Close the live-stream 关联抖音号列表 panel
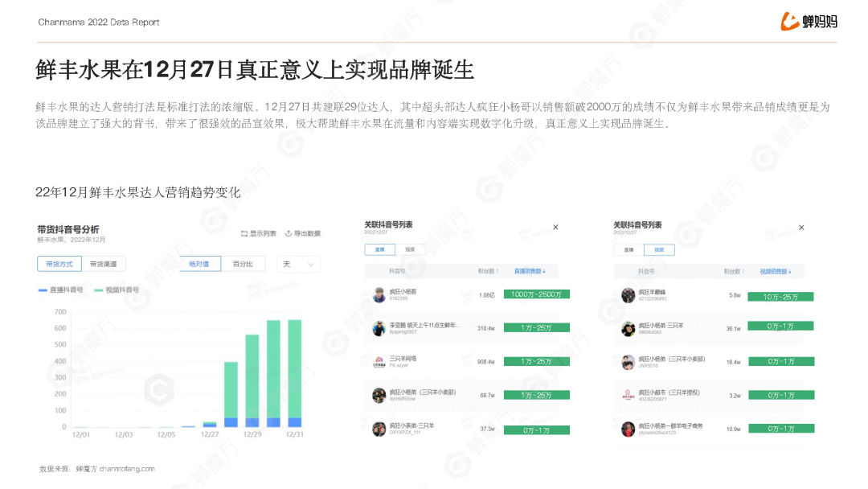868x489 pixels. [556, 227]
